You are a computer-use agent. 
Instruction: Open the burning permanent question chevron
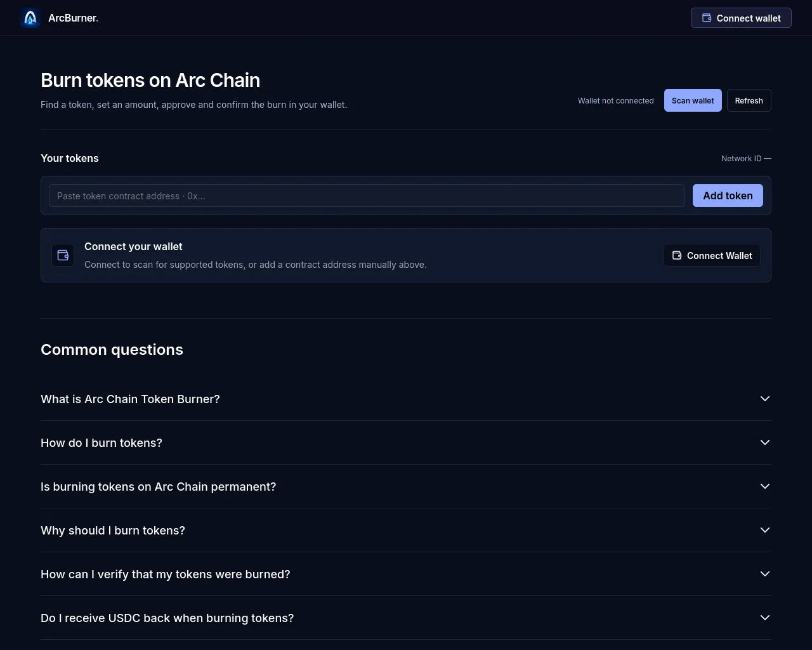(765, 486)
